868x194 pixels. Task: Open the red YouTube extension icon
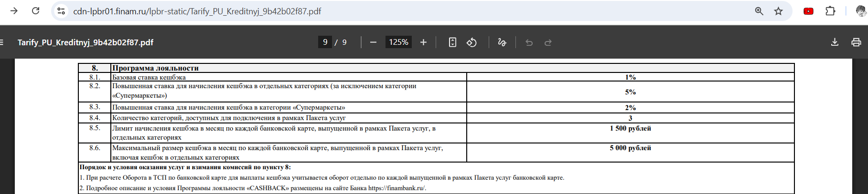point(808,11)
